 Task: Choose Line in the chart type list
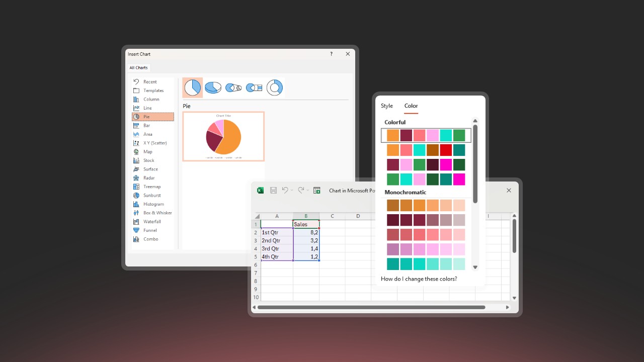153,108
